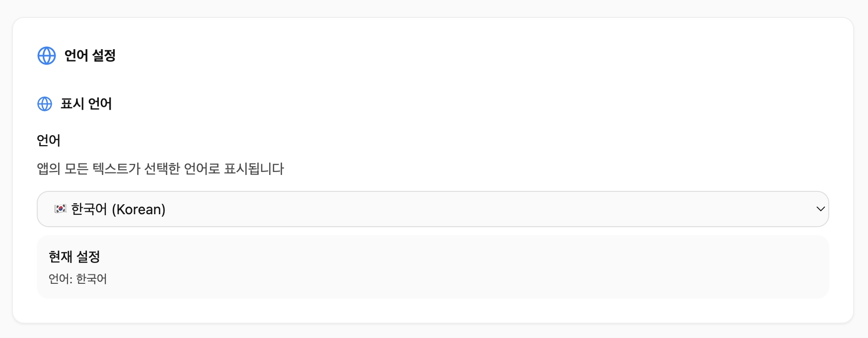This screenshot has height=338, width=868.
Task: Select the text 한국어 (Korean) in the selector
Action: (118, 209)
